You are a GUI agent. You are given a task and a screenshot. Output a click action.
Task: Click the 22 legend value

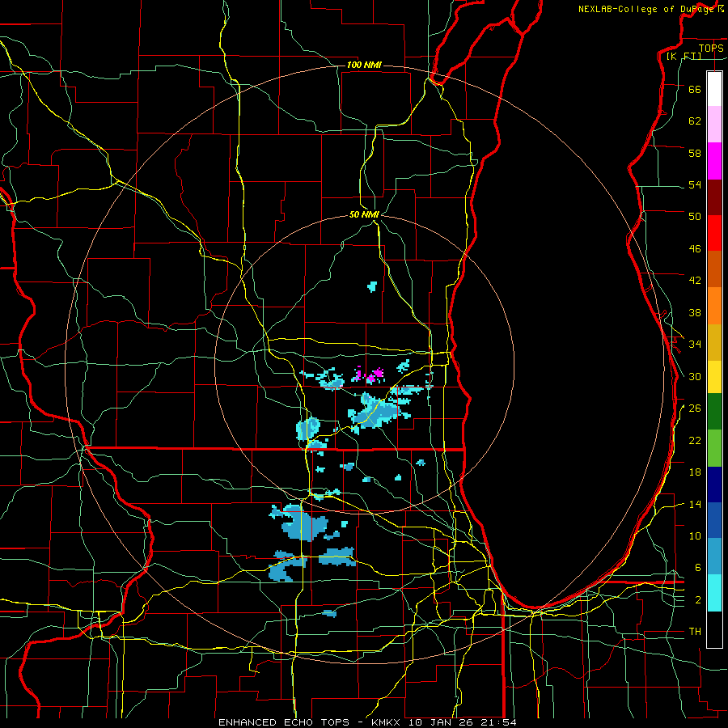pos(695,440)
